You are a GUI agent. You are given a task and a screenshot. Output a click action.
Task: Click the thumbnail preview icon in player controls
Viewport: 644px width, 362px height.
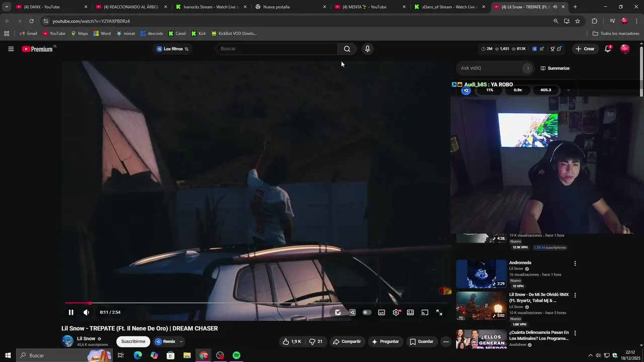tap(338, 312)
